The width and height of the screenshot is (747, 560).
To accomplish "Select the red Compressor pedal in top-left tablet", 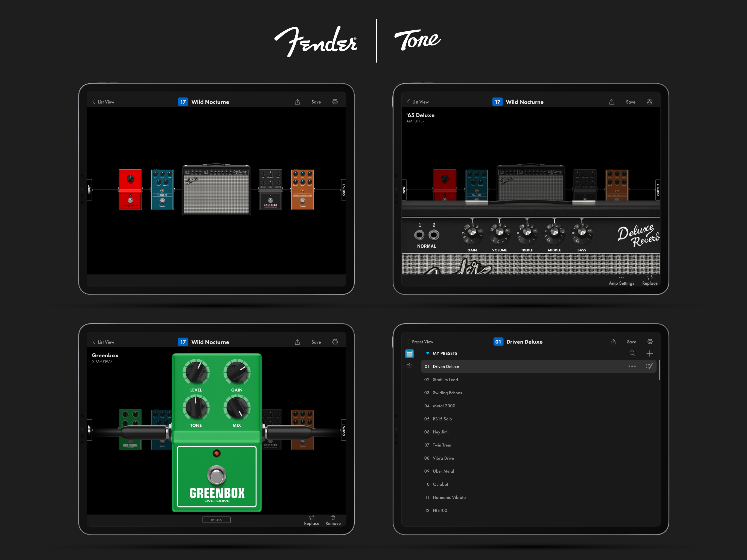I will (x=130, y=189).
